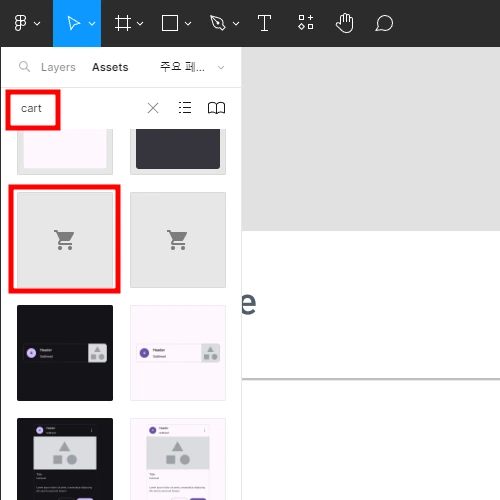500x500 pixels.
Task: Open Move tool options dropdown
Action: (92, 24)
